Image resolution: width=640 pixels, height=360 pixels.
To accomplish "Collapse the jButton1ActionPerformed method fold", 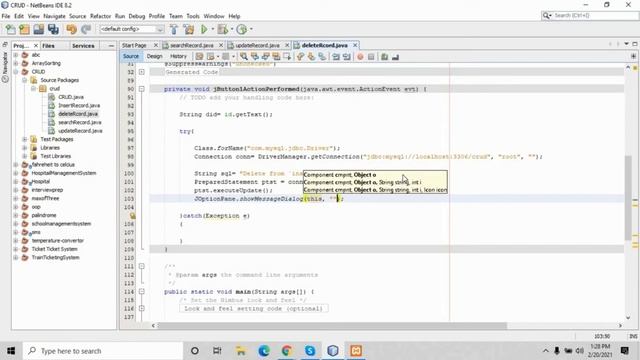I will (142, 89).
